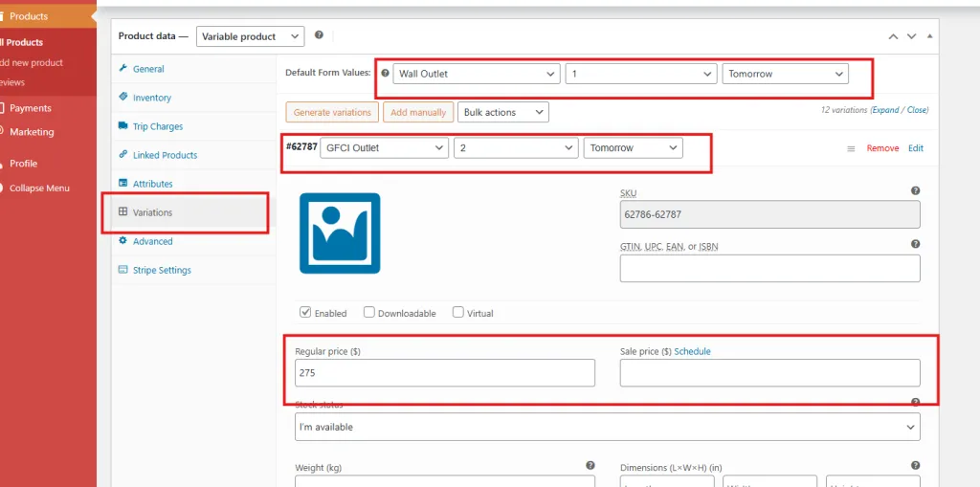Click the SKU help tooltip icon

coord(915,191)
